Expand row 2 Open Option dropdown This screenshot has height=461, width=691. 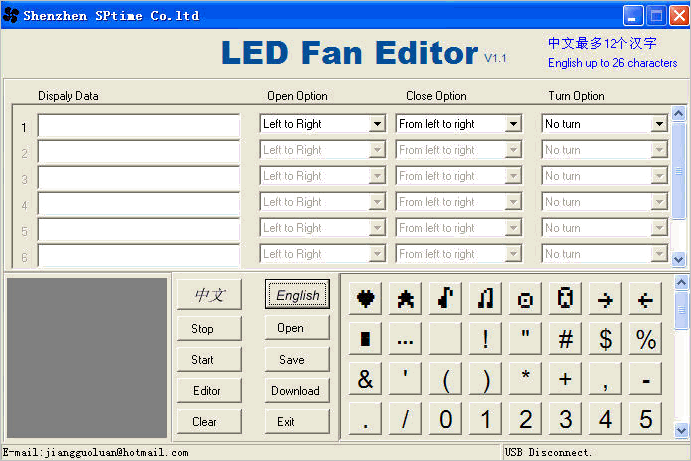click(x=377, y=150)
